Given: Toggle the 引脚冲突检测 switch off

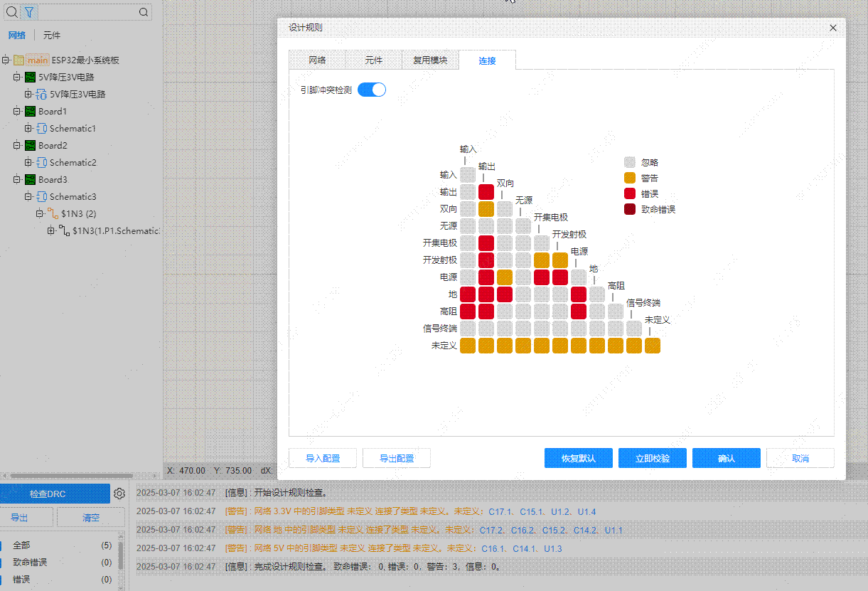Looking at the screenshot, I should point(371,90).
